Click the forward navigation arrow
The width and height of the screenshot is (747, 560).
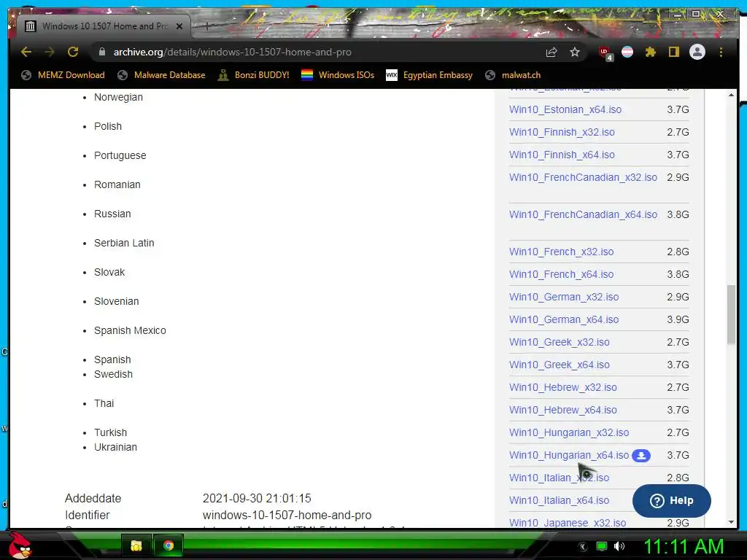[x=49, y=52]
